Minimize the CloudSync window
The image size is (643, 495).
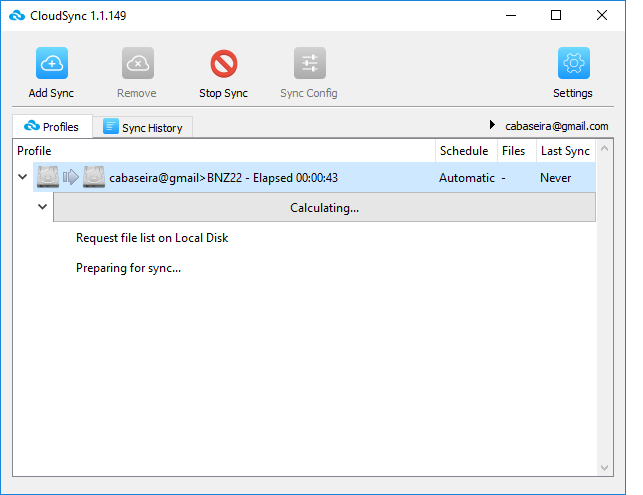click(x=511, y=16)
